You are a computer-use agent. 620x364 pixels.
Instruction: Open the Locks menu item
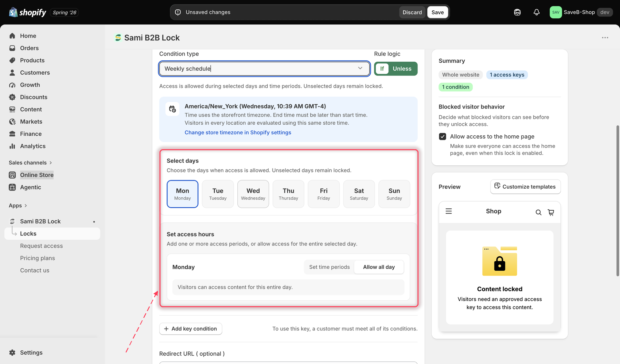tap(52, 234)
